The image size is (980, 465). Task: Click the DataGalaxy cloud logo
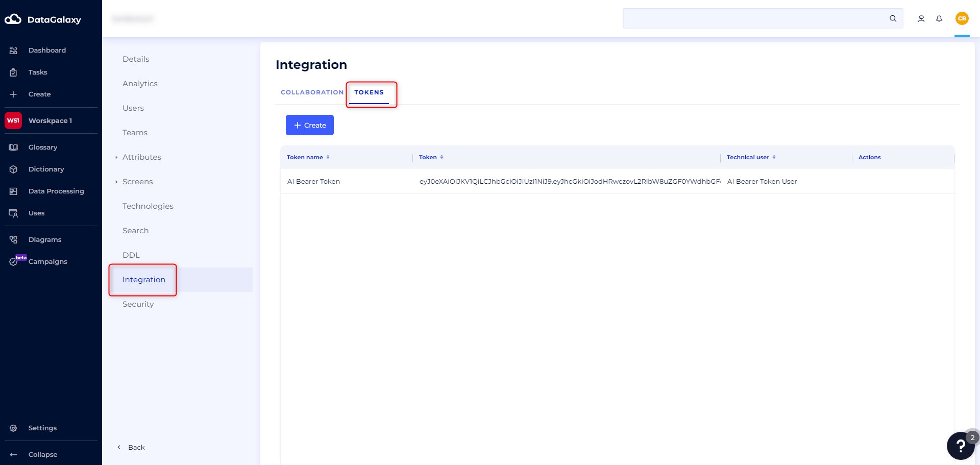click(x=13, y=19)
